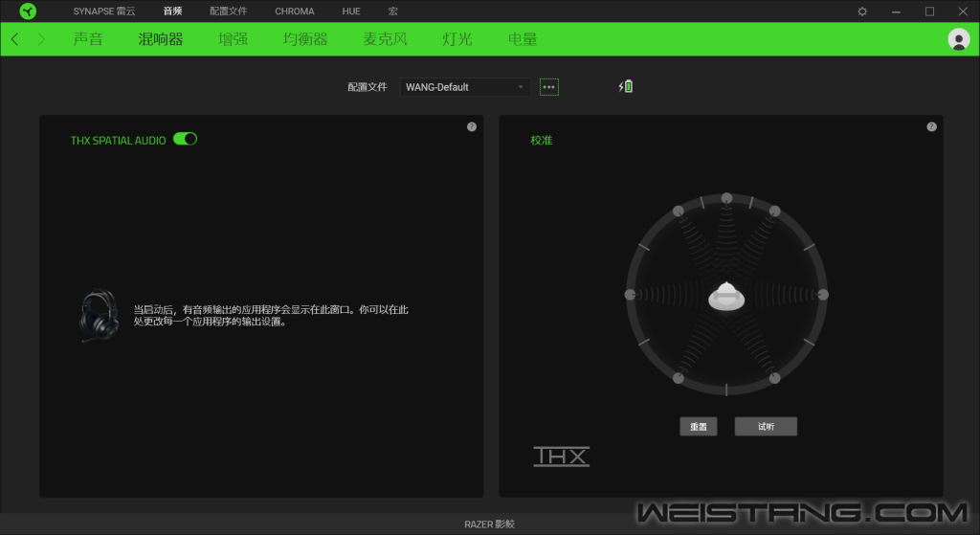Click the 试听 test audio button
Screen dimensions: 980x535
tap(766, 426)
